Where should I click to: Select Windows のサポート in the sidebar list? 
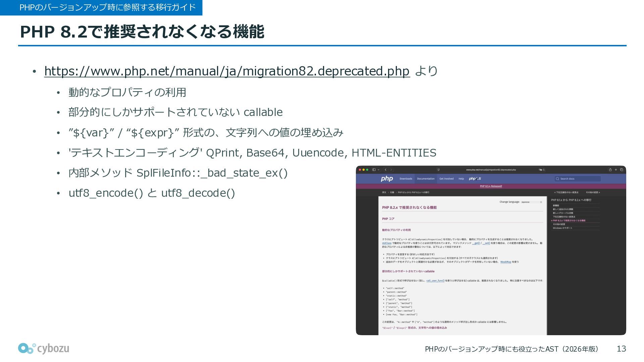[562, 228]
